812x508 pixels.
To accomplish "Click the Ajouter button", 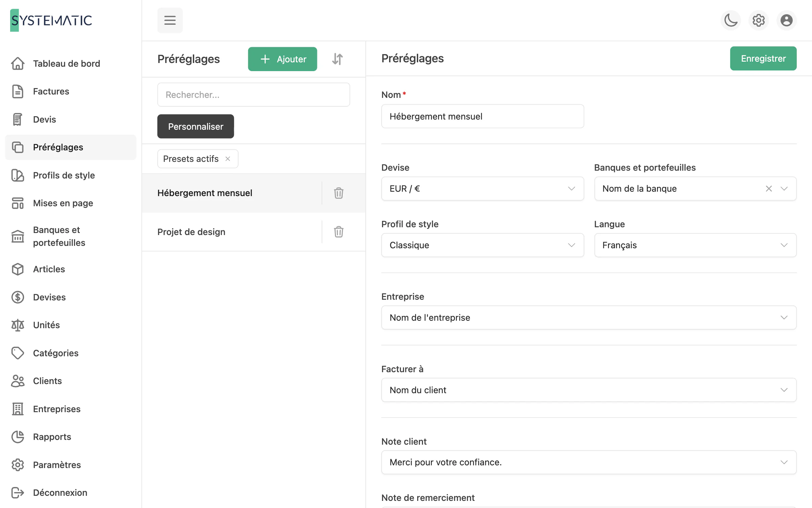I will [x=283, y=59].
